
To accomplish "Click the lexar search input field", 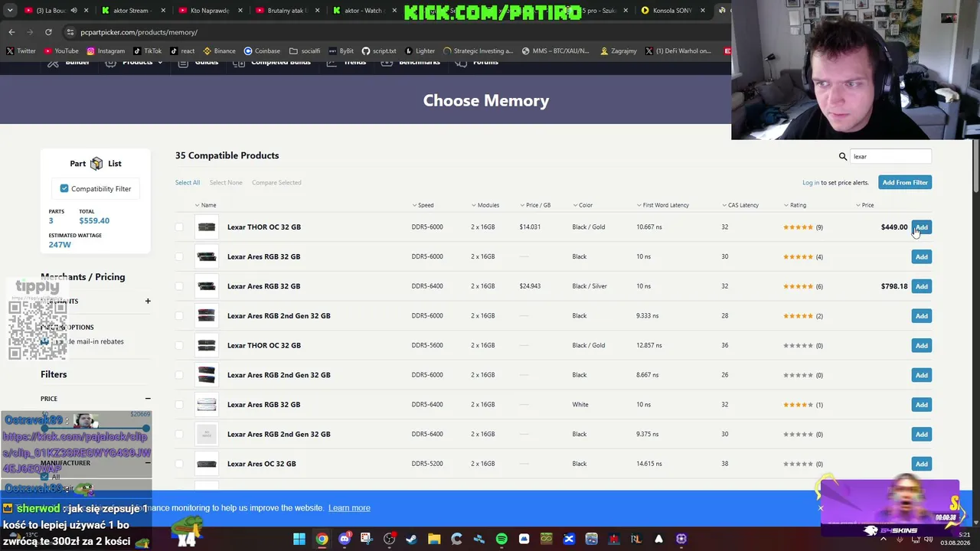I will tap(891, 156).
